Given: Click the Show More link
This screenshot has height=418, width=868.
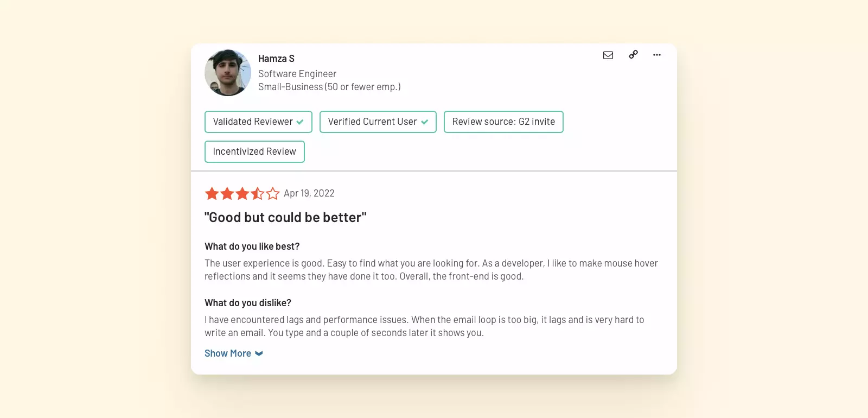Looking at the screenshot, I should click(228, 353).
